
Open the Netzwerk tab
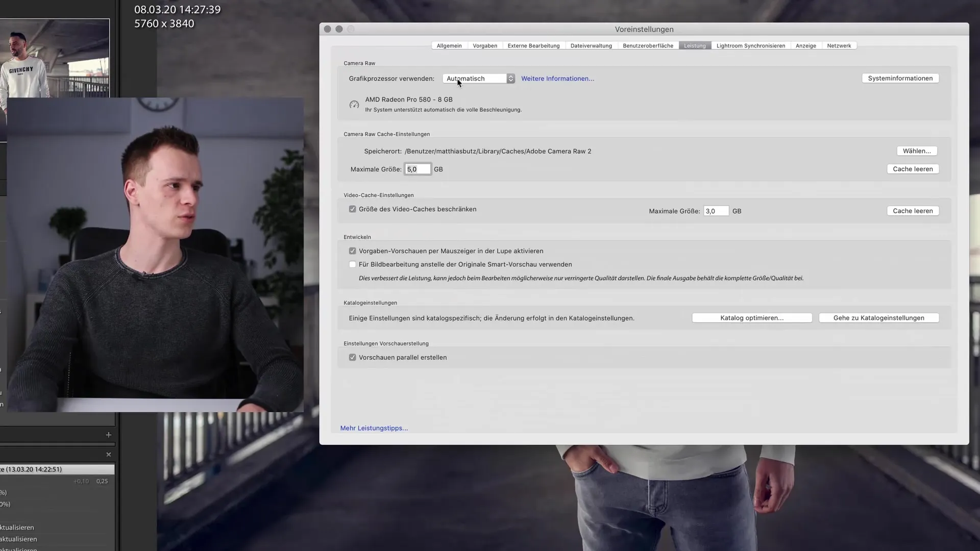(x=839, y=45)
